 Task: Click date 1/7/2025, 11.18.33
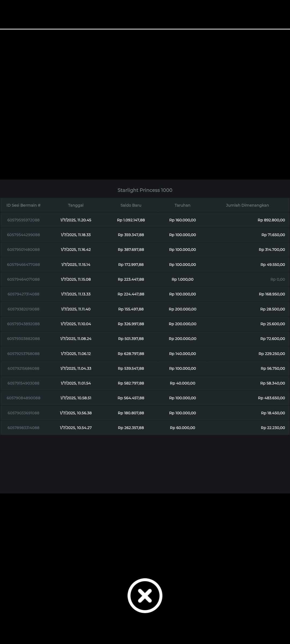76,235
